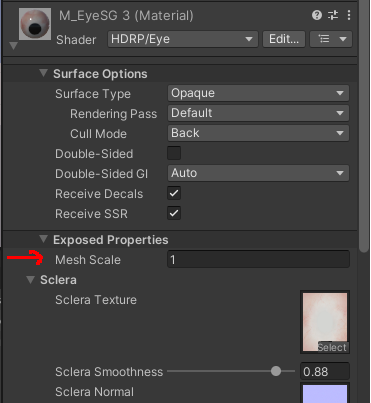
Task: Click the Sclera Smoothness slider handle
Action: click(276, 371)
